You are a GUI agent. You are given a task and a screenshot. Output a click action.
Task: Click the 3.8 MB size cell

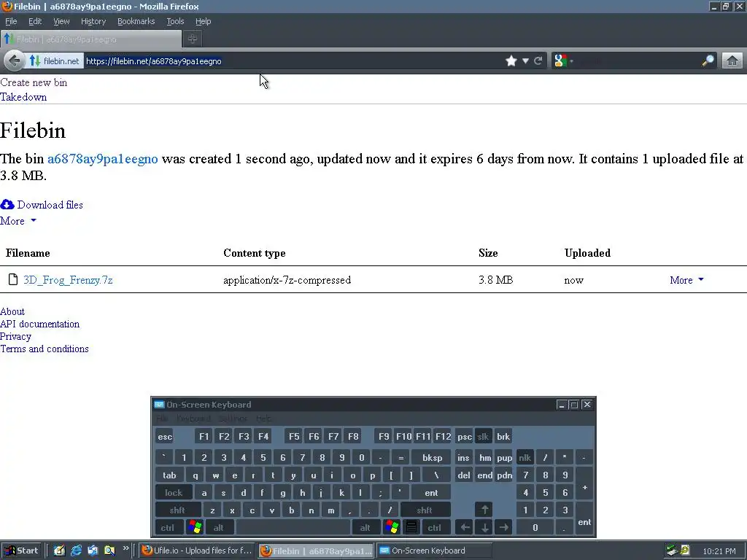pyautogui.click(x=495, y=280)
